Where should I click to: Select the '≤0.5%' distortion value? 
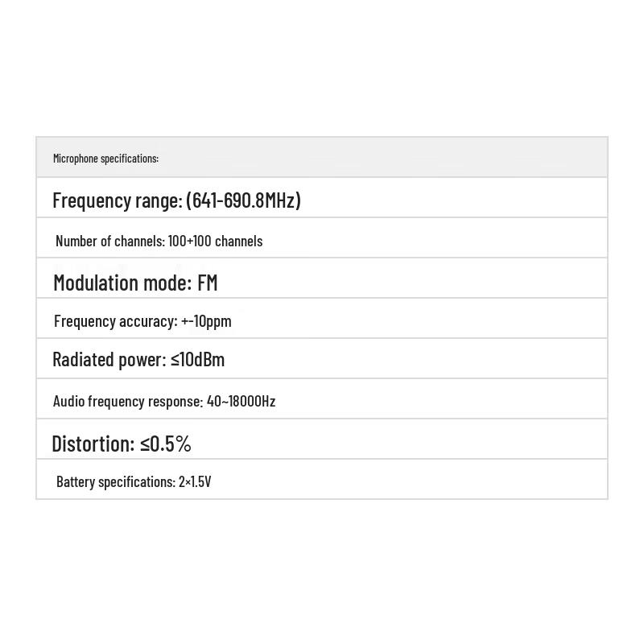pyautogui.click(x=166, y=444)
